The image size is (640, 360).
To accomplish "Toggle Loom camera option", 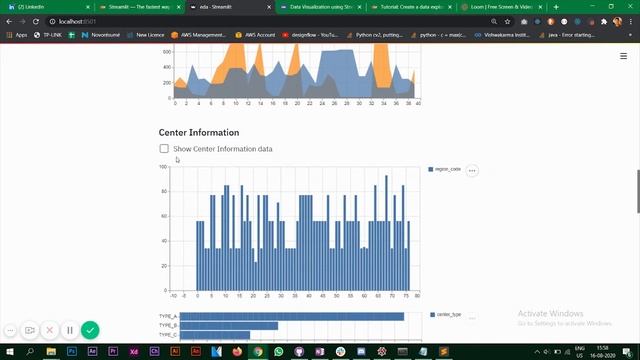I will [x=30, y=330].
